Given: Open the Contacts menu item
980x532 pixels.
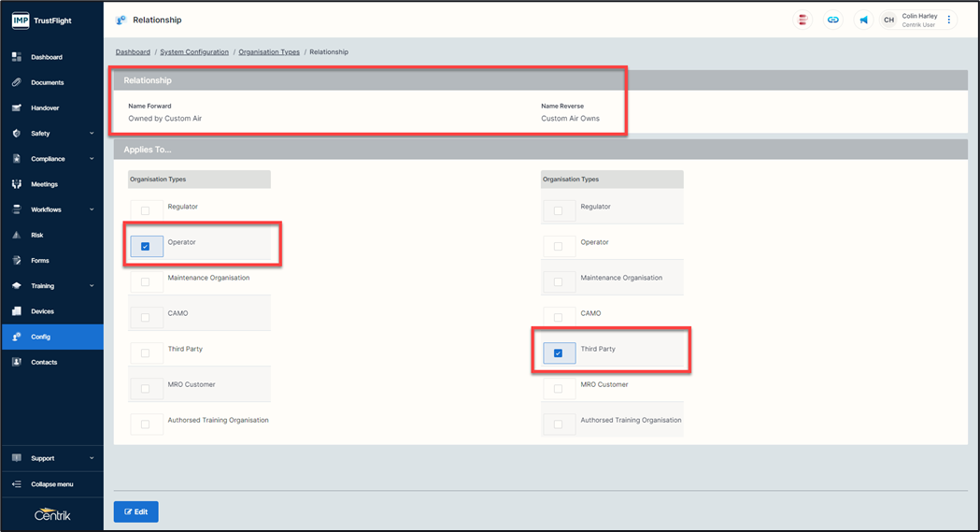Looking at the screenshot, I should pos(44,363).
